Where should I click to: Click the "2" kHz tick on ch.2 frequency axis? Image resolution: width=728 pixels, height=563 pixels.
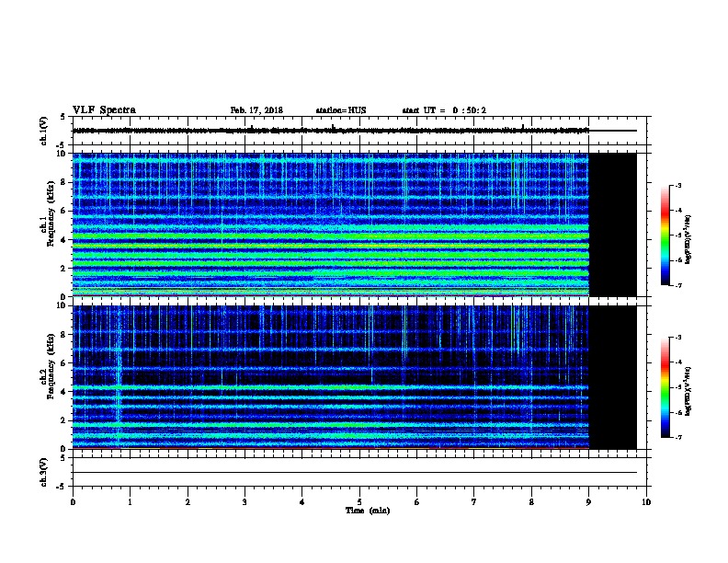coord(64,420)
